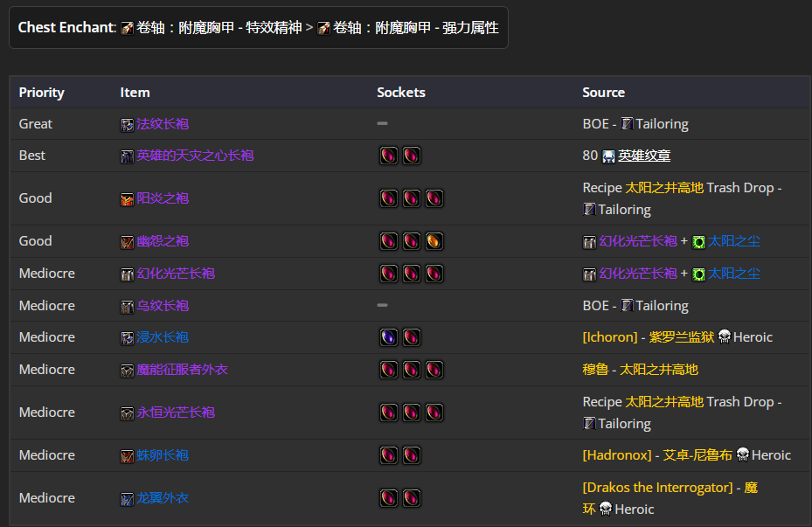Click the 幽怨之袍 item icon
Screen dimensions: 812x527
pos(127,242)
